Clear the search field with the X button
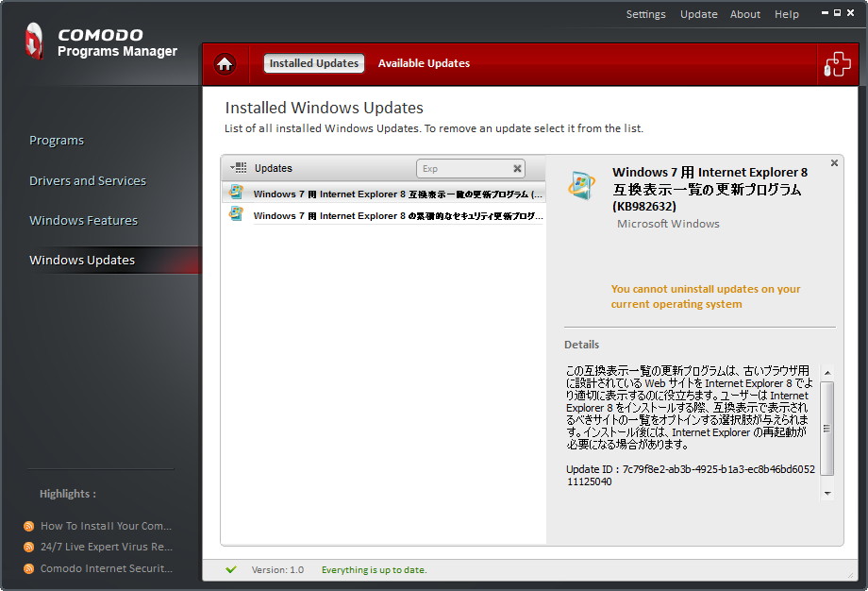 click(x=516, y=168)
